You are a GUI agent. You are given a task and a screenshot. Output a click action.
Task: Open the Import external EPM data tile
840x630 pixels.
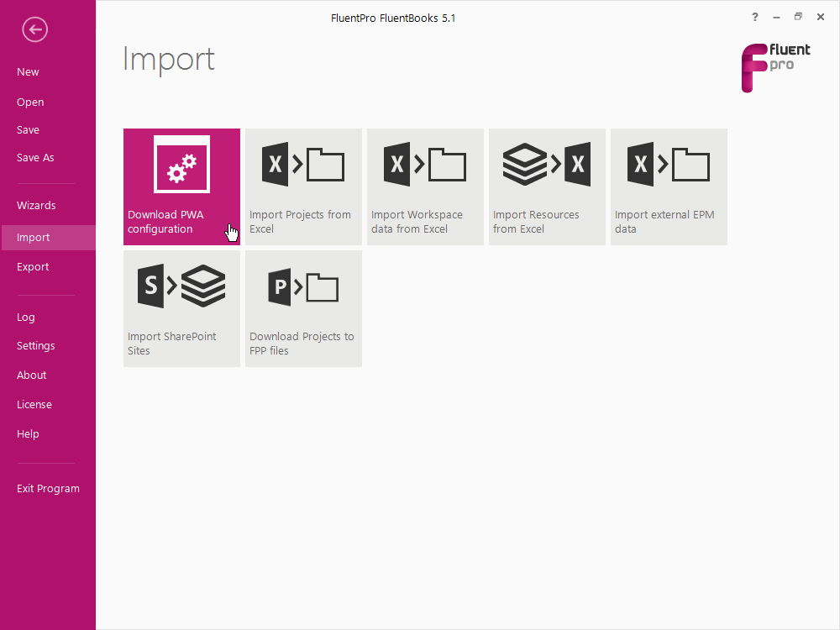(x=669, y=187)
